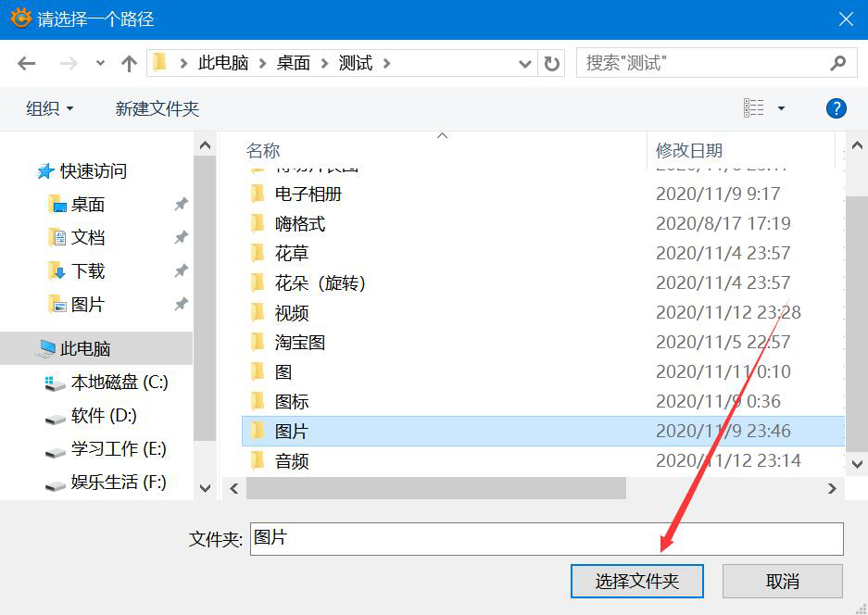Image resolution: width=868 pixels, height=615 pixels.
Task: Click horizontal scrollbar left arrow
Action: pos(234,488)
